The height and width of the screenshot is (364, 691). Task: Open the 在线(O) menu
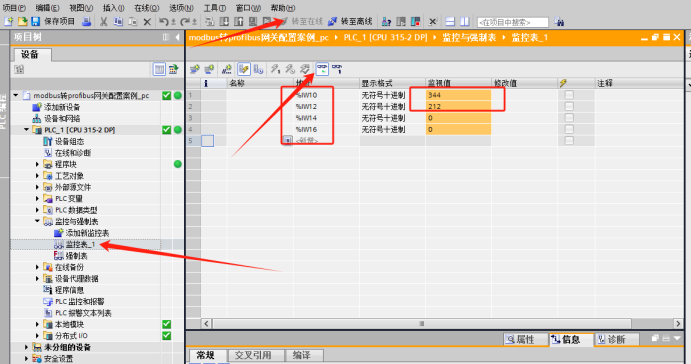click(146, 8)
